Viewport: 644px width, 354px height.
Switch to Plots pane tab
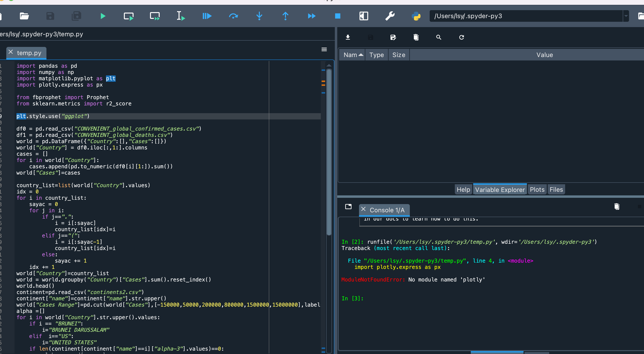coord(537,190)
